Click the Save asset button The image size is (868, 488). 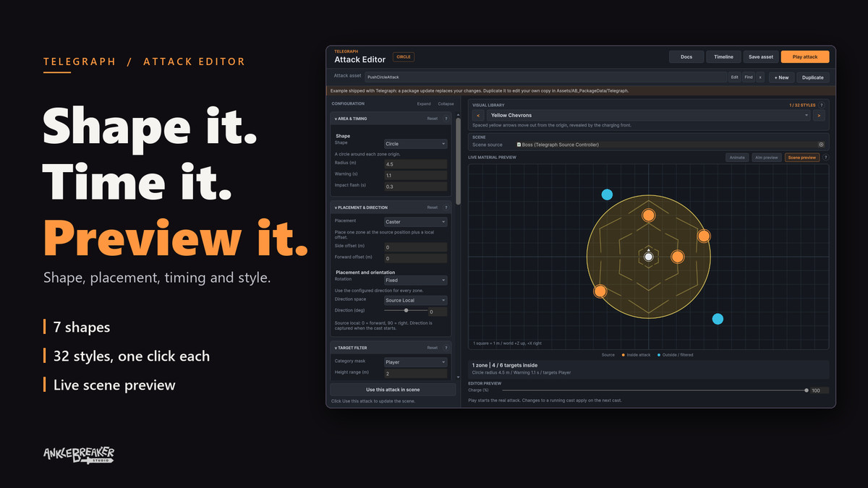(761, 57)
